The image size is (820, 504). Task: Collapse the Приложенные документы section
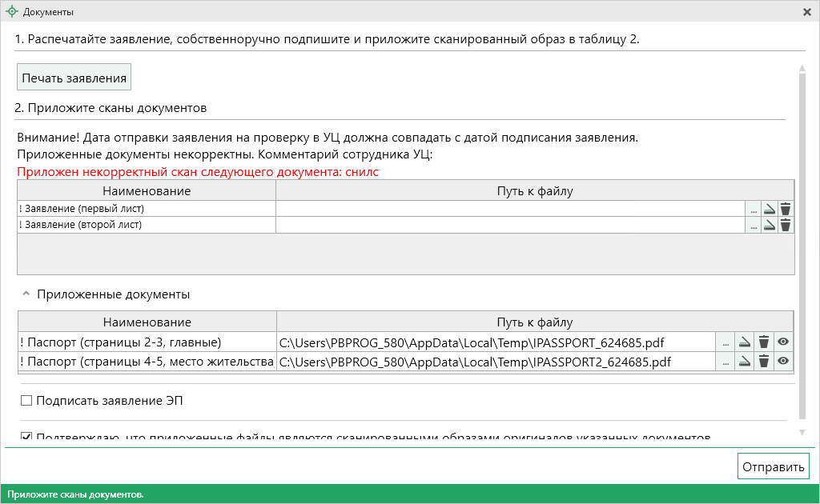(26, 294)
